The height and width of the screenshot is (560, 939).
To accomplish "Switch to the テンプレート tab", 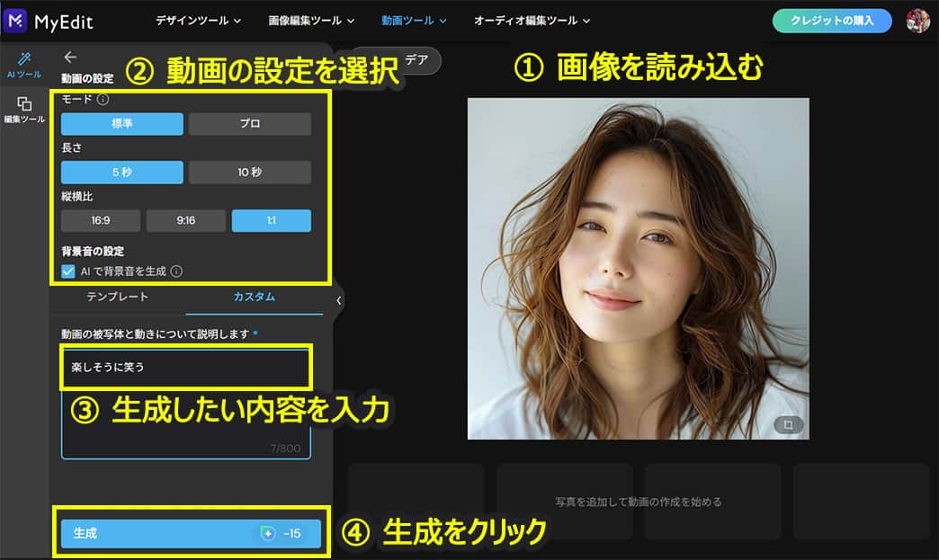I will pos(119,298).
